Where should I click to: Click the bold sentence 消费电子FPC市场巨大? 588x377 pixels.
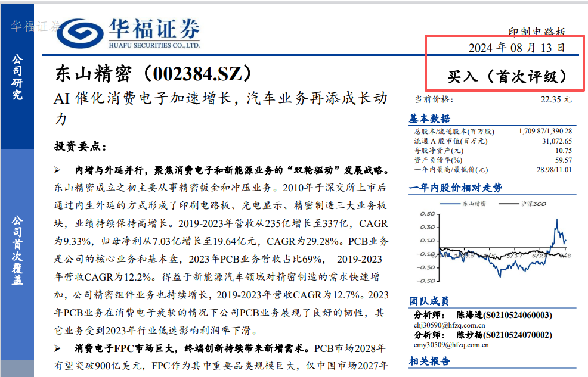point(193,348)
